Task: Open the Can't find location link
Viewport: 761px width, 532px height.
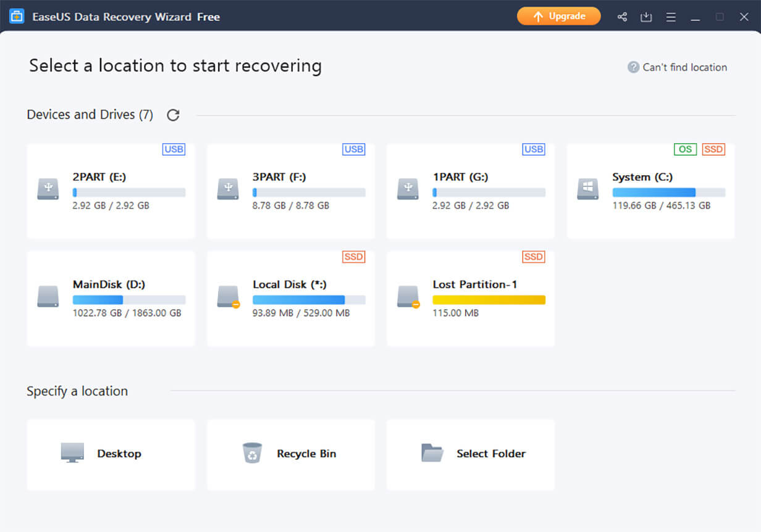Action: [x=684, y=67]
